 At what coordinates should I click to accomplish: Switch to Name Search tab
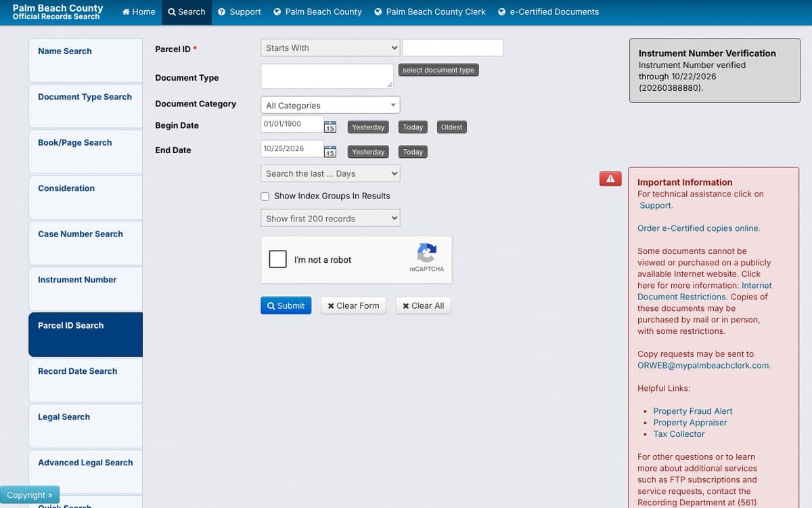coord(85,60)
